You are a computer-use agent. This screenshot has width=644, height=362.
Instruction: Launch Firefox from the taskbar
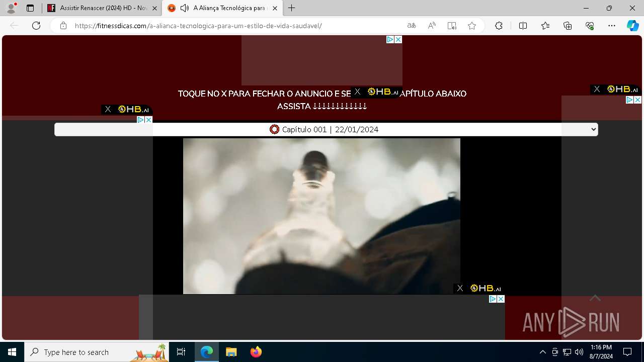coord(256,352)
